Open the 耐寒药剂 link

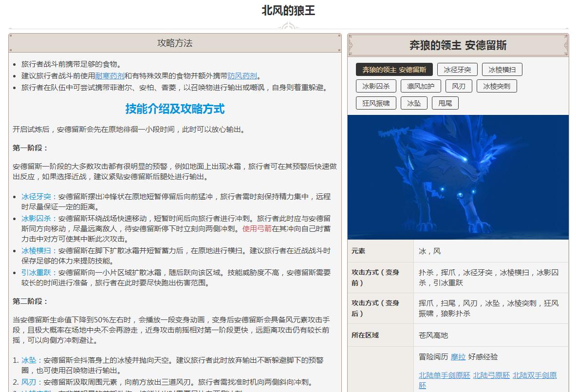coord(110,75)
